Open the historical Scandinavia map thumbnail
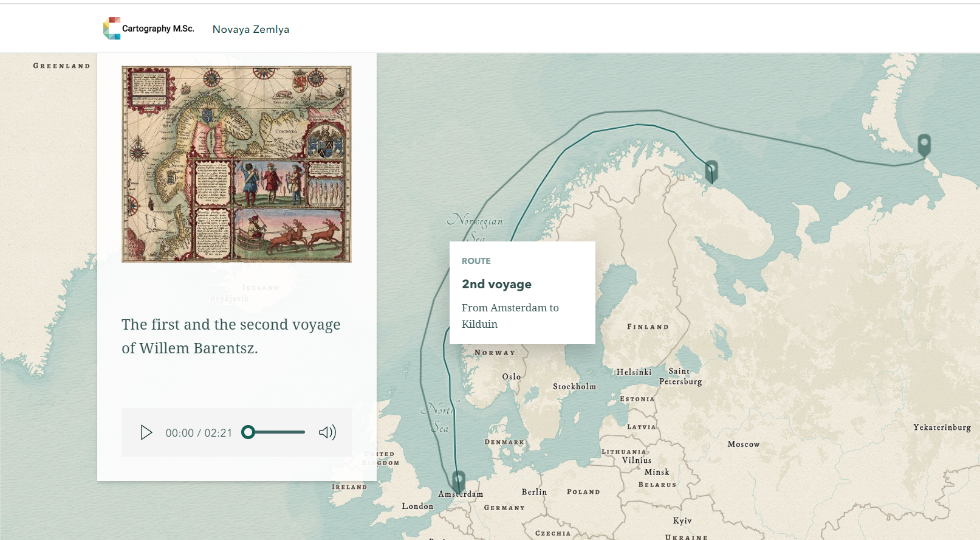 [x=236, y=164]
